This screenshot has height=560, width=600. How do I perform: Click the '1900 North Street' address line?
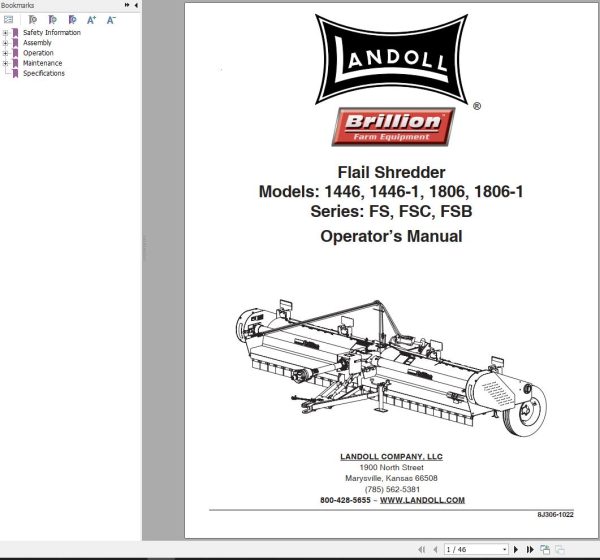[391, 467]
